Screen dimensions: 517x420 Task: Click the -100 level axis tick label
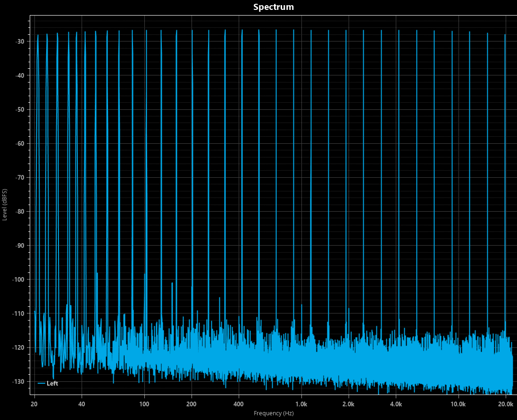[x=18, y=280]
